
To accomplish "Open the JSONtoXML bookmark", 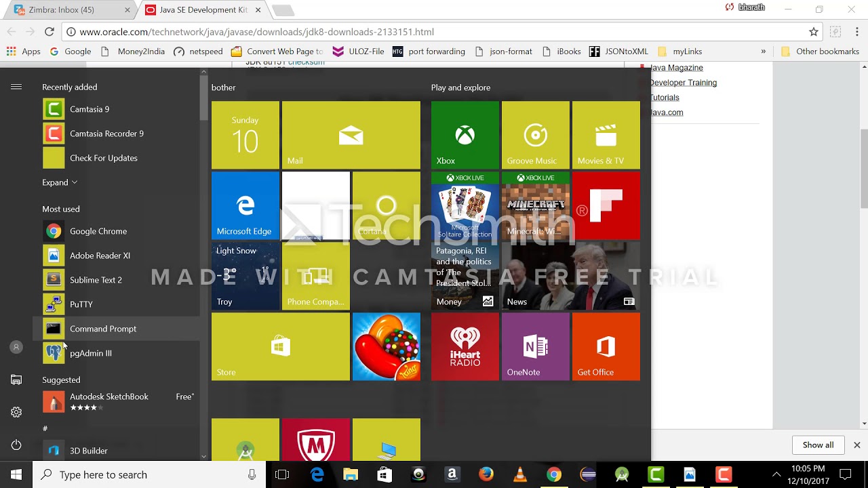I will 619,52.
